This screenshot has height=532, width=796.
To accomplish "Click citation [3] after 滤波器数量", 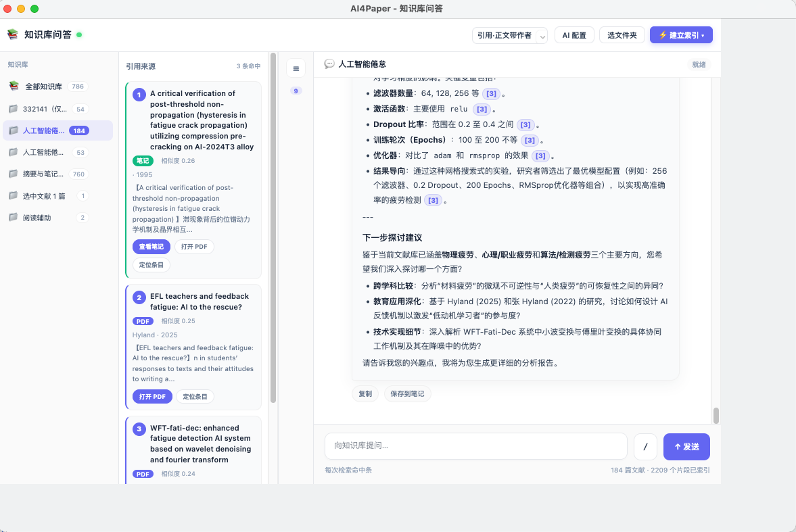I will pyautogui.click(x=491, y=93).
